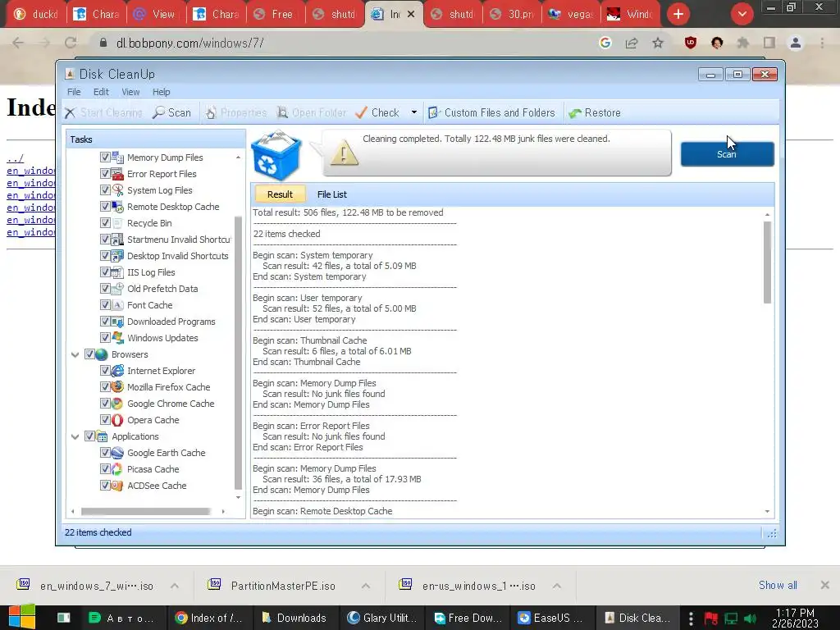Image resolution: width=840 pixels, height=630 pixels.
Task: Open Glary Utilities from the taskbar
Action: pyautogui.click(x=382, y=618)
